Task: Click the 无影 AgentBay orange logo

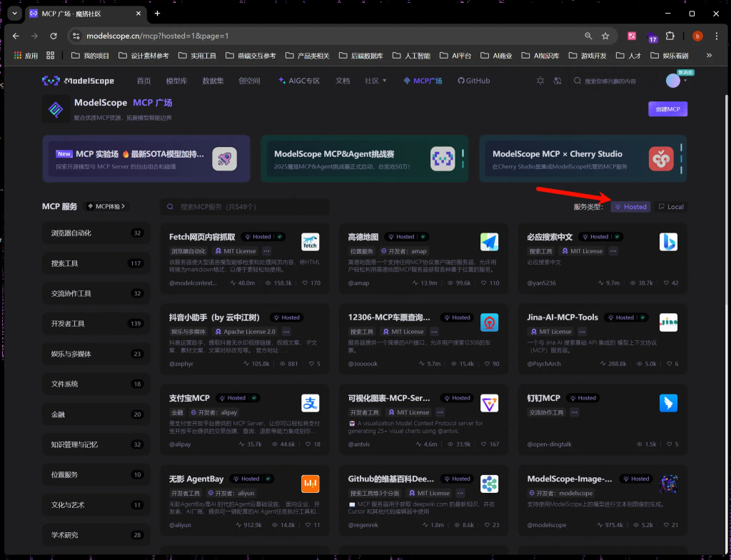Action: pyautogui.click(x=311, y=484)
